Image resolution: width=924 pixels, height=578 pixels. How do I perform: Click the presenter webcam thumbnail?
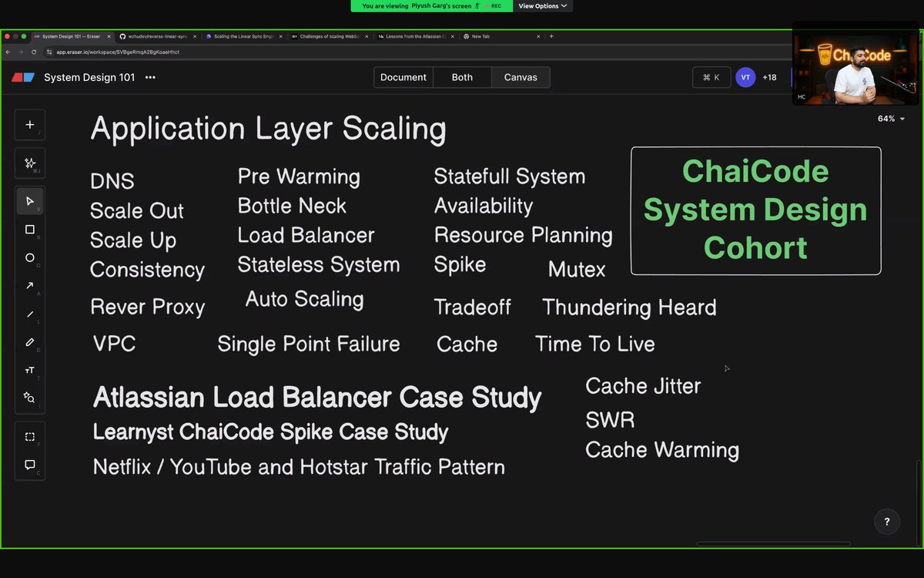857,65
